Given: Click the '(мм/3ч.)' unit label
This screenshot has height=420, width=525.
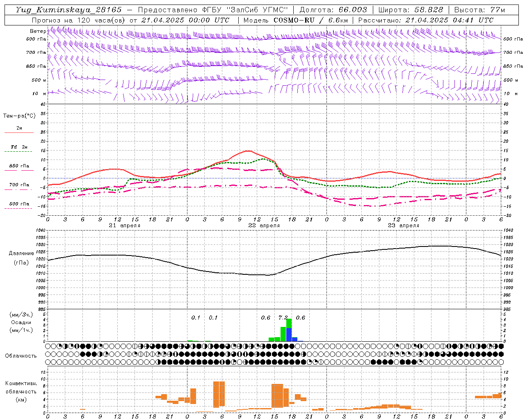Looking at the screenshot, I should point(21,315).
